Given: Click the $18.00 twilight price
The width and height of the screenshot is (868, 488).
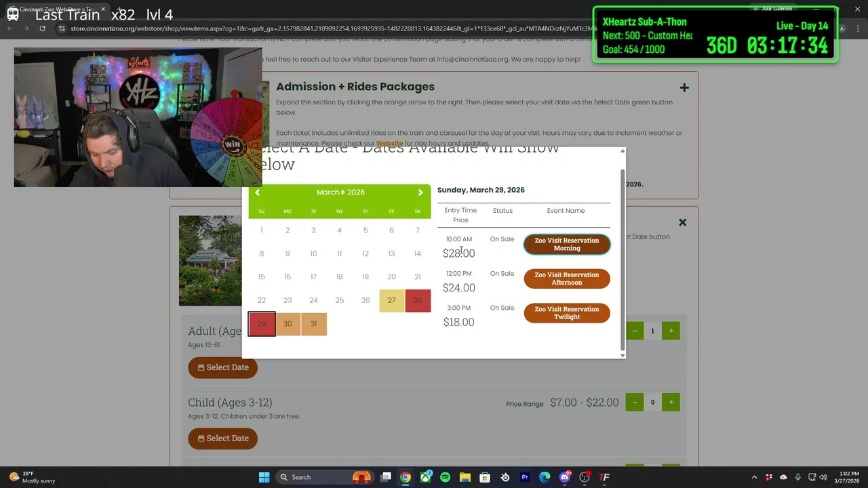Looking at the screenshot, I should coord(458,322).
